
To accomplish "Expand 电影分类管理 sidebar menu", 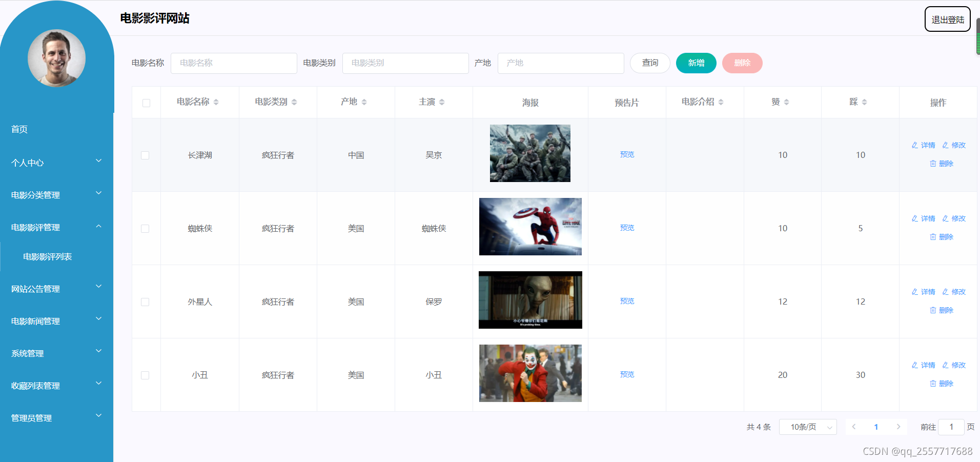I will (56, 195).
